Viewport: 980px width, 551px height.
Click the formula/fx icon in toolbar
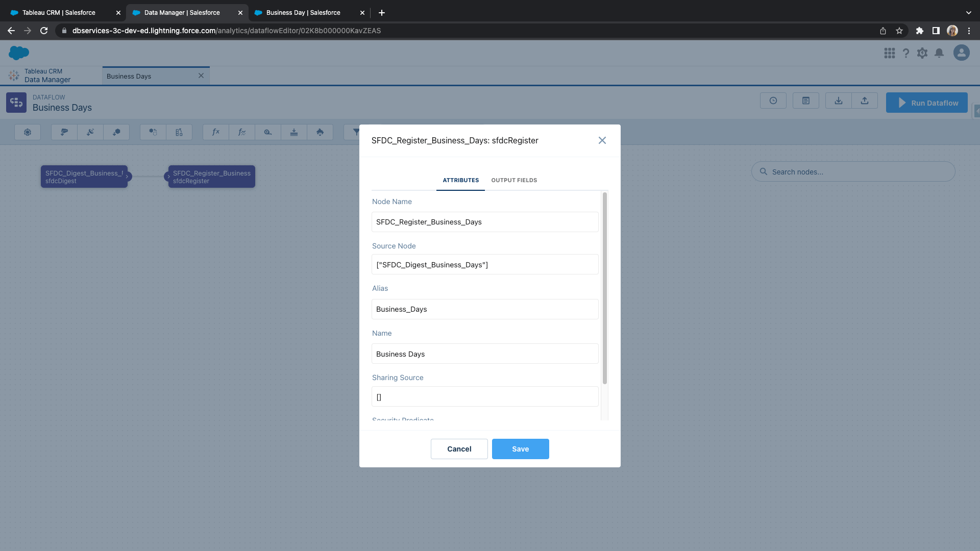pyautogui.click(x=215, y=132)
